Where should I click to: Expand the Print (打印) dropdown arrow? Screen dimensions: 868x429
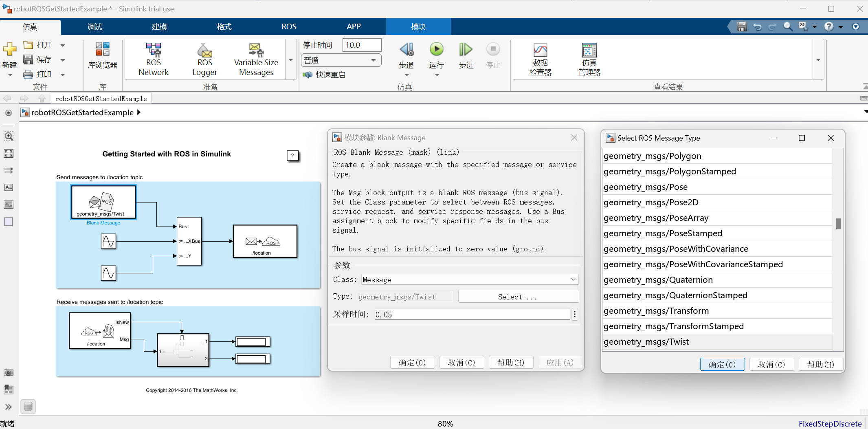pos(63,75)
